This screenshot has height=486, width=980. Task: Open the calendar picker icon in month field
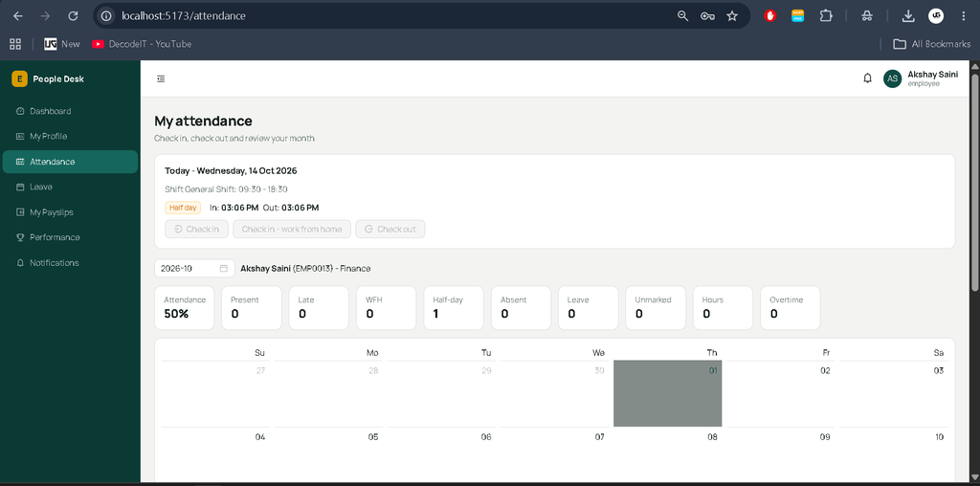224,269
